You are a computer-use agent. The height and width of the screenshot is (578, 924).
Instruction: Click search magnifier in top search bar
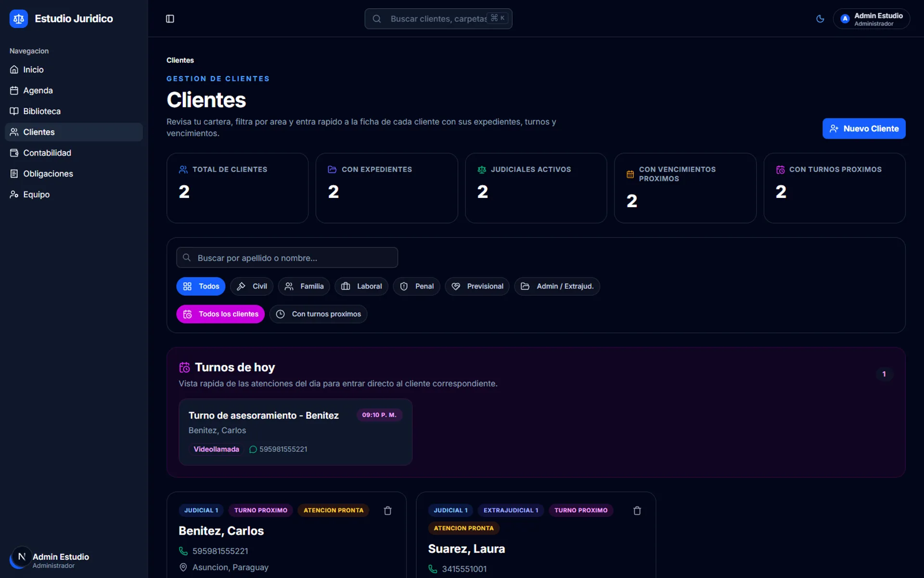pyautogui.click(x=377, y=19)
